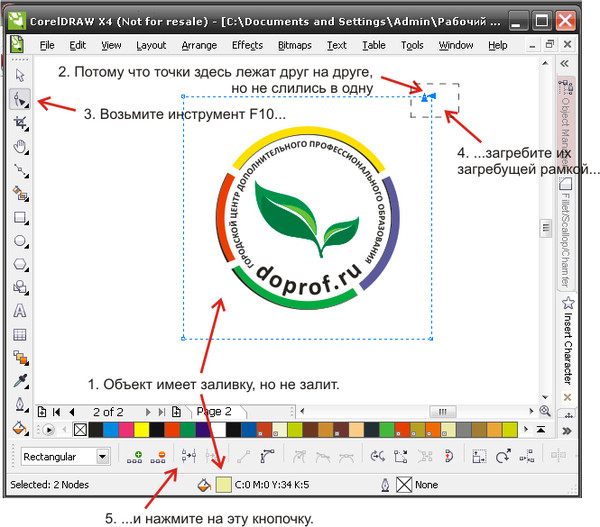This screenshot has height=527, width=600.
Task: Expand palette rows with bottom double arrow
Action: [x=567, y=431]
